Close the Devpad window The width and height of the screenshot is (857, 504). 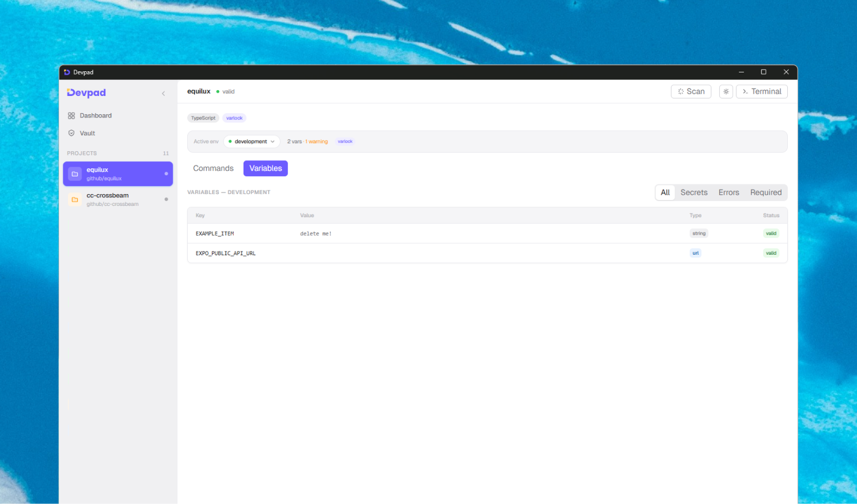pyautogui.click(x=786, y=72)
